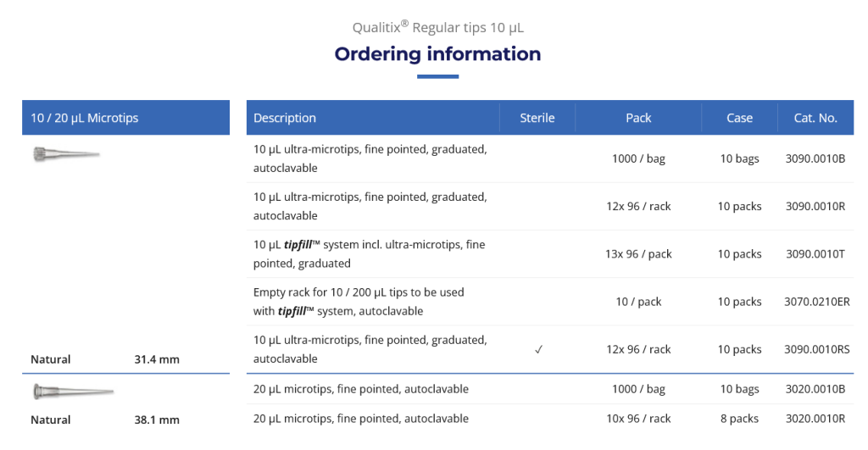The image size is (868, 450).
Task: Click the Qualitix Regular tips 10 µL title
Action: [437, 27]
